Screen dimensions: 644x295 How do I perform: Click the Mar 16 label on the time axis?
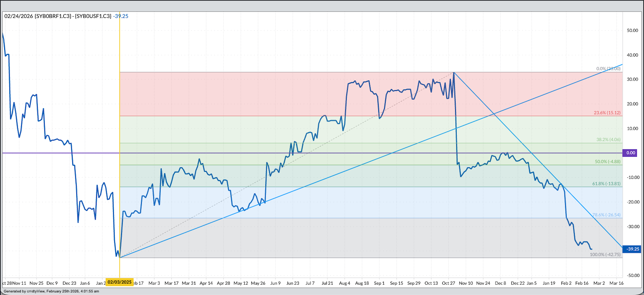(x=616, y=283)
